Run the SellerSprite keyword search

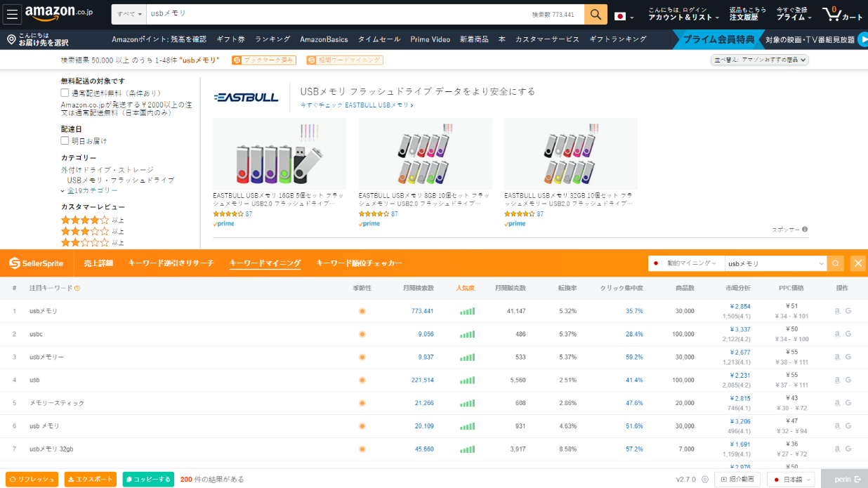coord(836,263)
